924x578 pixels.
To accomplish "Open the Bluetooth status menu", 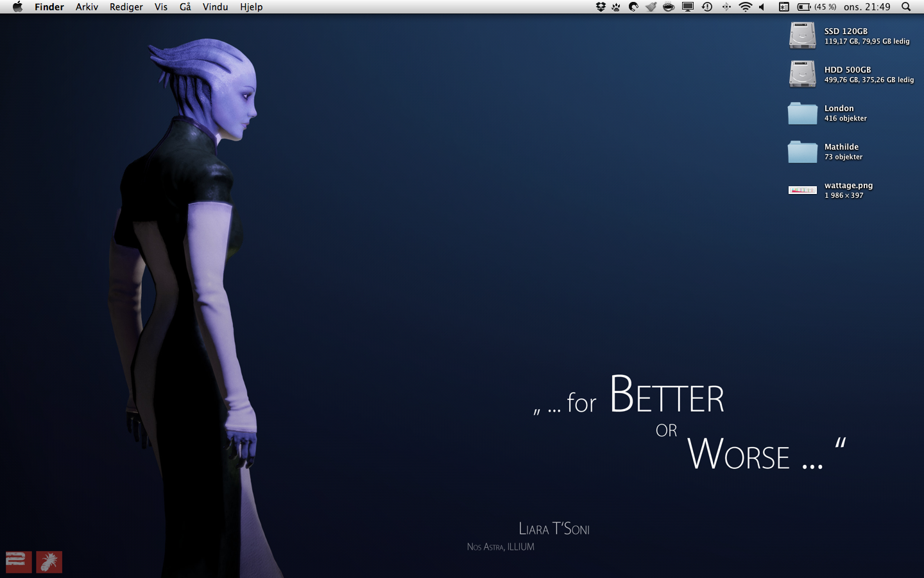I will (x=726, y=6).
